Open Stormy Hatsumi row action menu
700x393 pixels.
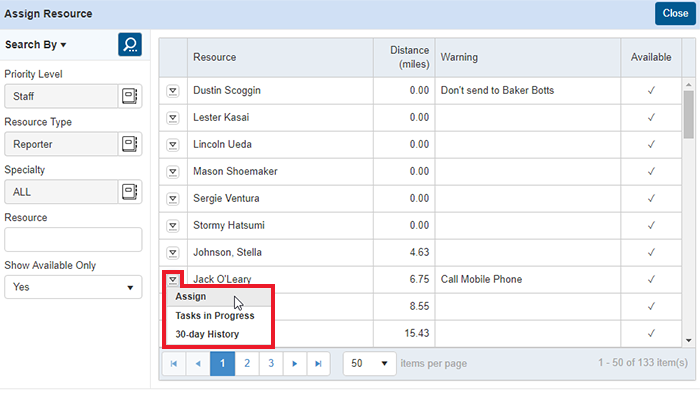pyautogui.click(x=173, y=226)
